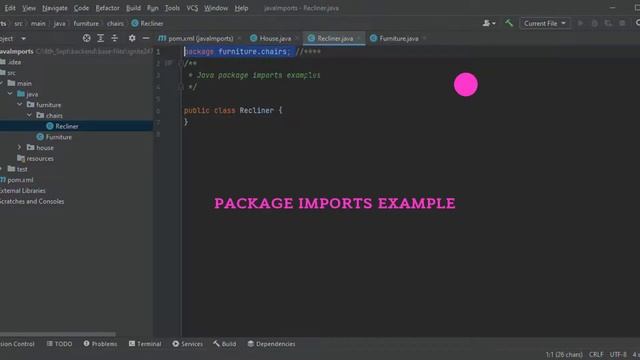
Task: Click UTF-8 encoding in status bar
Action: (x=618, y=354)
